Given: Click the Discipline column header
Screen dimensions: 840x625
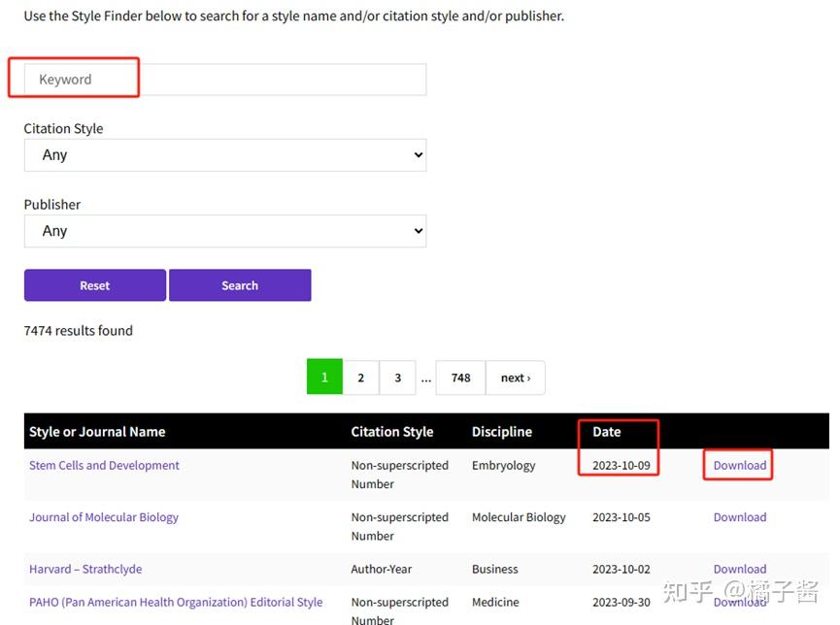Looking at the screenshot, I should (502, 432).
